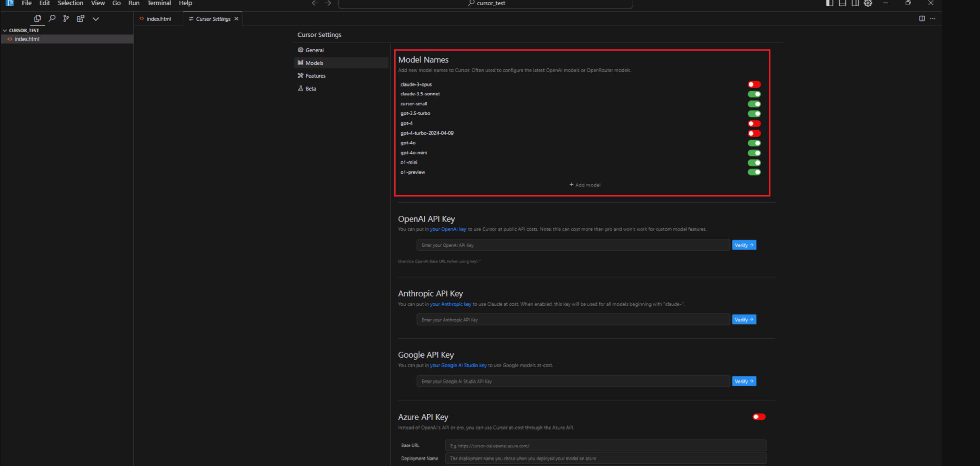Enable the claude-3-opus model toggle
Image resolution: width=980 pixels, height=466 pixels.
(754, 84)
